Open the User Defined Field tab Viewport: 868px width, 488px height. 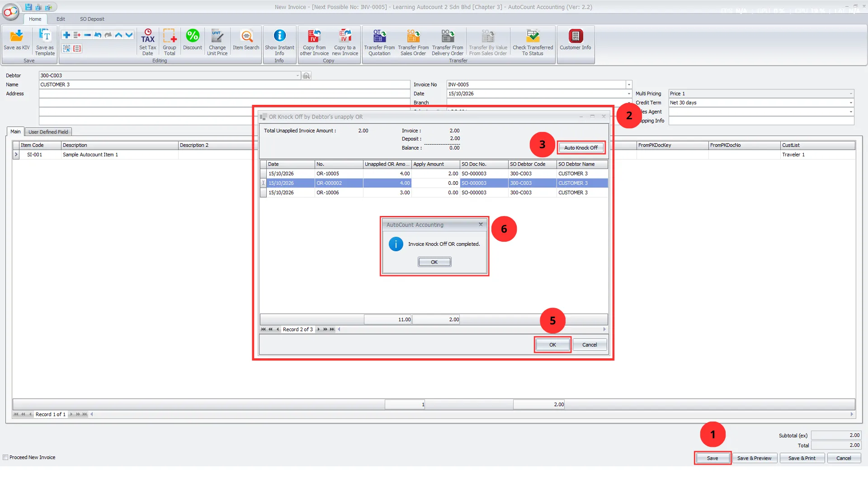click(x=48, y=132)
